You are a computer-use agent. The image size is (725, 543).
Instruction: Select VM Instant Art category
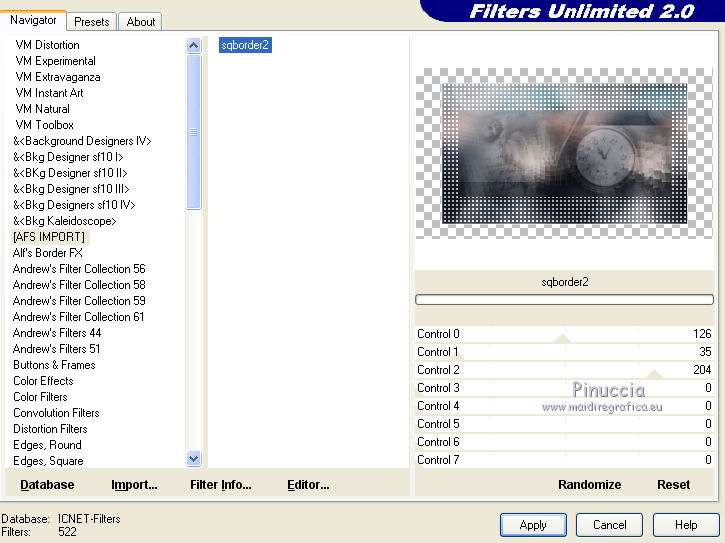point(49,93)
